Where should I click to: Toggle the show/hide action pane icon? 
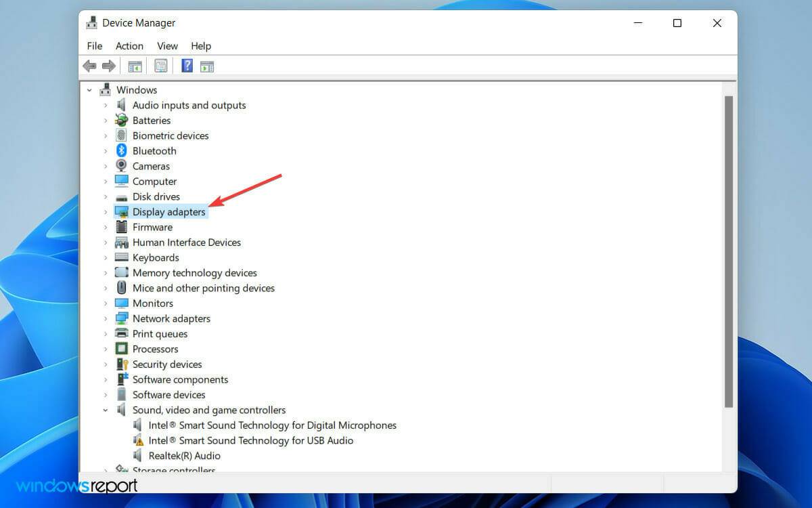click(x=207, y=66)
